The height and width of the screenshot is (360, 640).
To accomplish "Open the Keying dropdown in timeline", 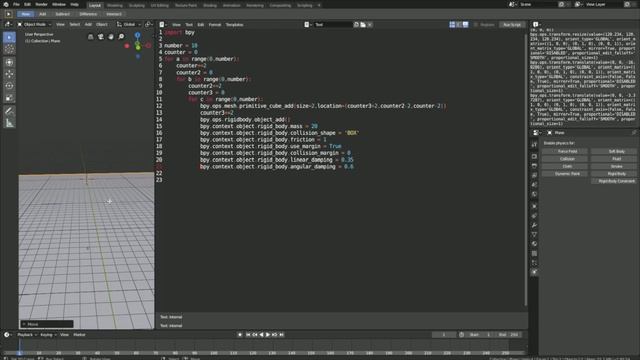I will tap(48, 335).
